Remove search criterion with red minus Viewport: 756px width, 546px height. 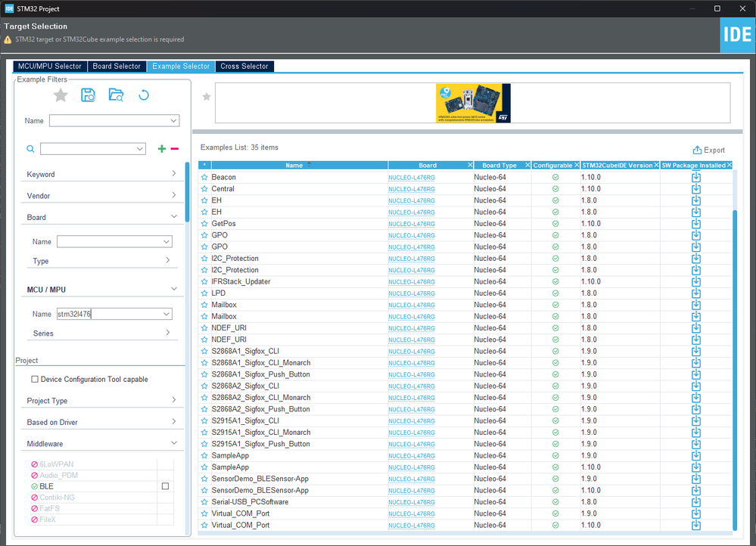point(175,149)
